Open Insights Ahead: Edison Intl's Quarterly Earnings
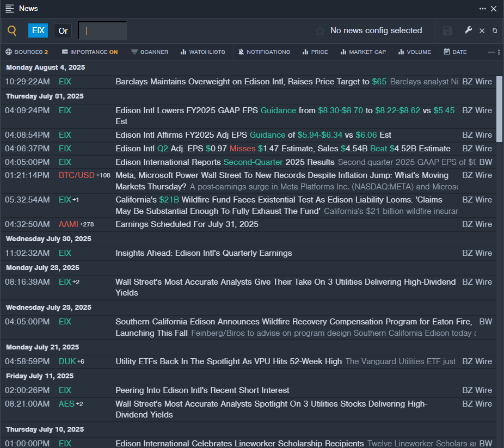Viewport: 504px width, 448px height. [204, 253]
